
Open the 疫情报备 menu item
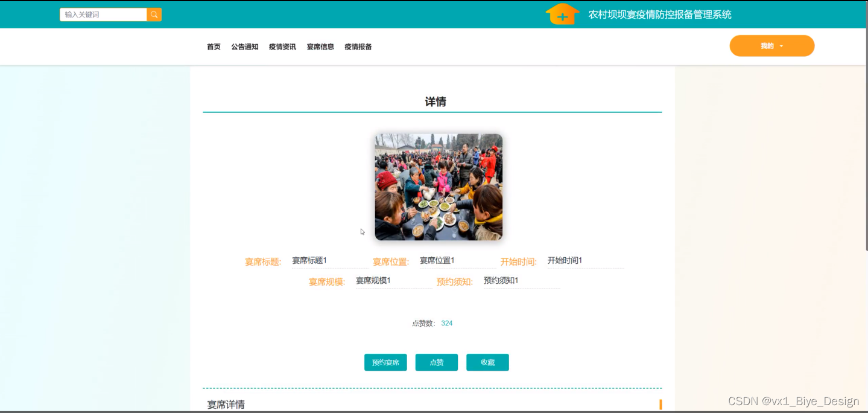click(x=358, y=47)
